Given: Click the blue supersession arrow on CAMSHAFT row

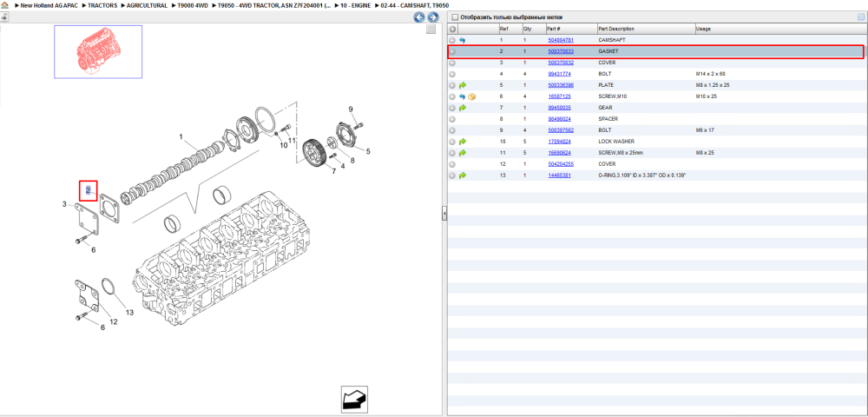Looking at the screenshot, I should point(463,41).
